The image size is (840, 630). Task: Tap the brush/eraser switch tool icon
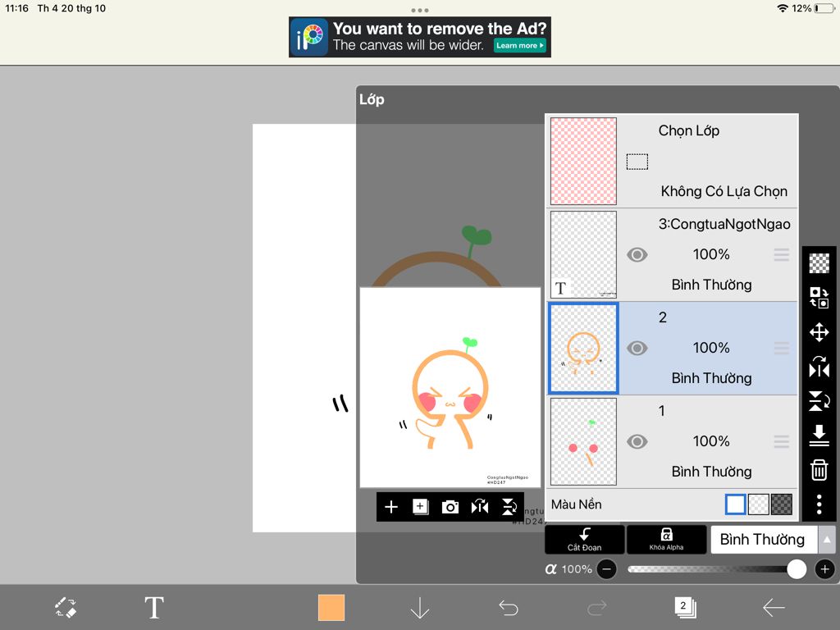coord(66,608)
